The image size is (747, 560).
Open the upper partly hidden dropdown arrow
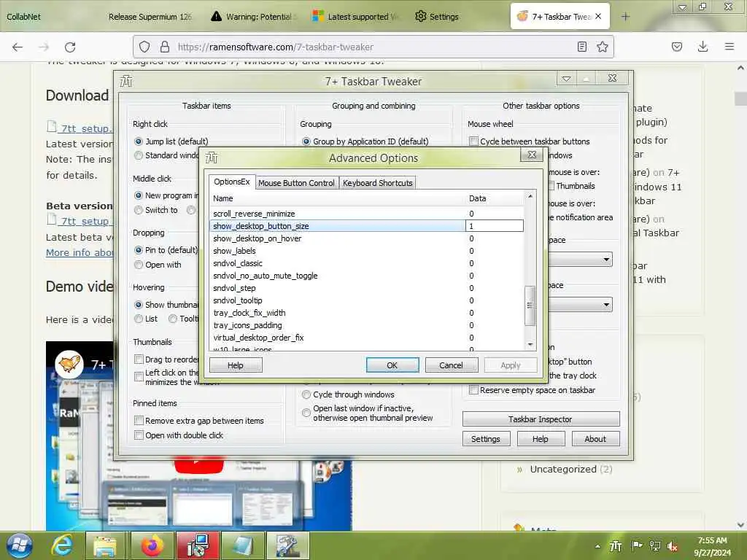[606, 260]
